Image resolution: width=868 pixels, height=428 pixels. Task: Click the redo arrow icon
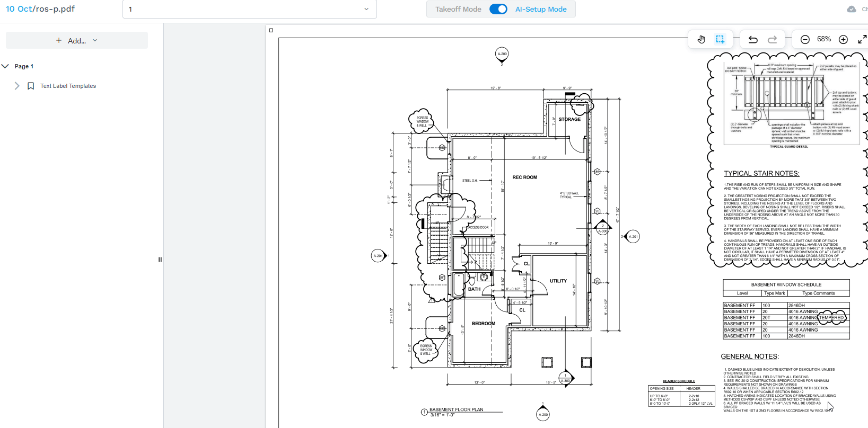772,39
